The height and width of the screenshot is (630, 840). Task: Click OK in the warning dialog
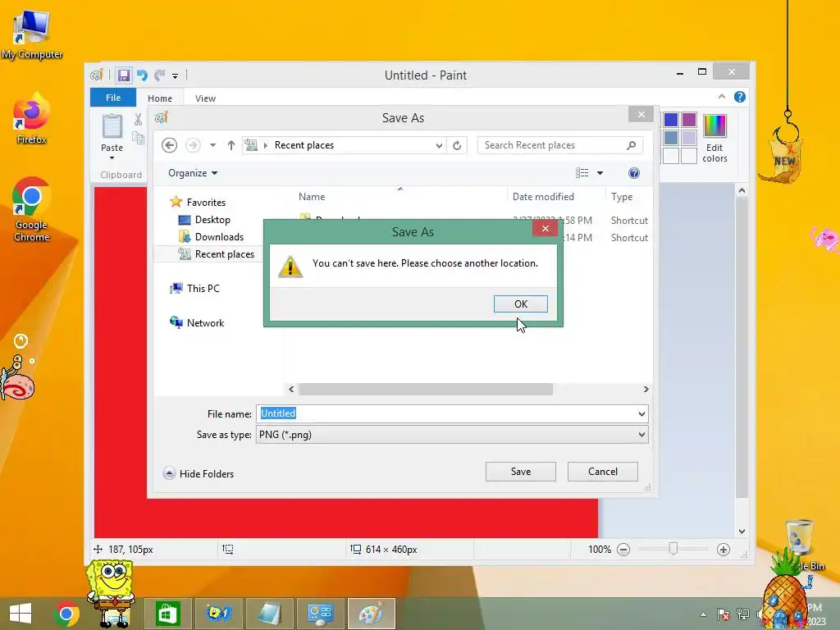[x=520, y=304]
